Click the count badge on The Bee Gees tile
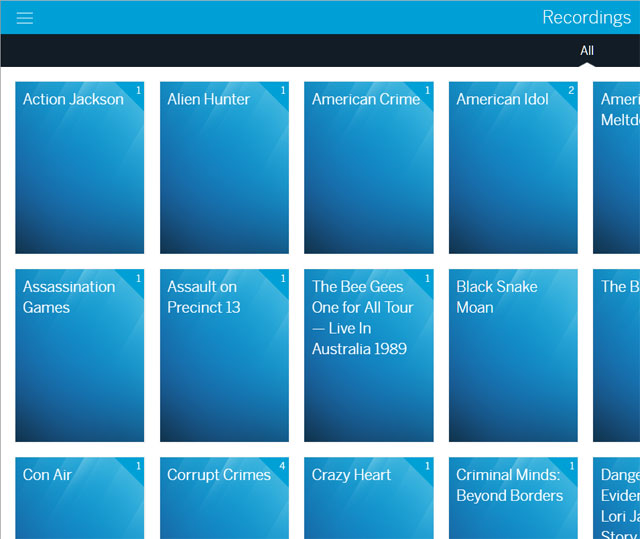The width and height of the screenshot is (640, 539). [427, 278]
